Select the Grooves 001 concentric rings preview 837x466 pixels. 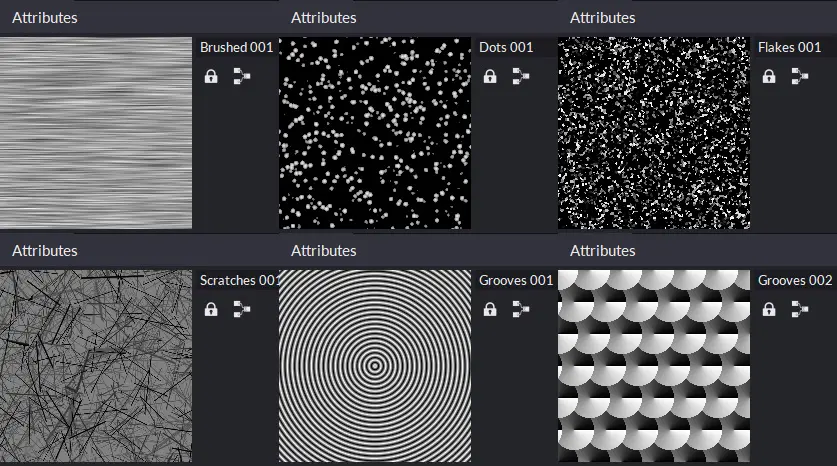375,366
